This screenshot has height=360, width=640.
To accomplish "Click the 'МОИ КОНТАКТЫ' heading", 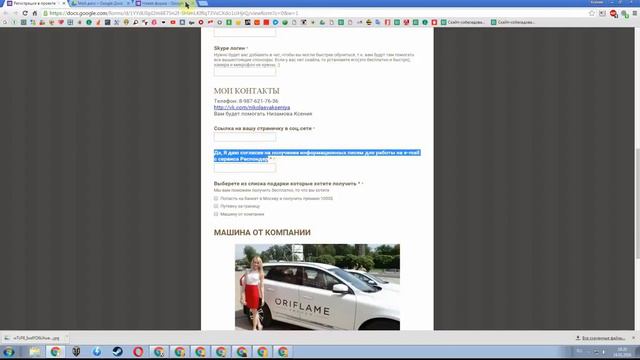I will click(x=247, y=91).
